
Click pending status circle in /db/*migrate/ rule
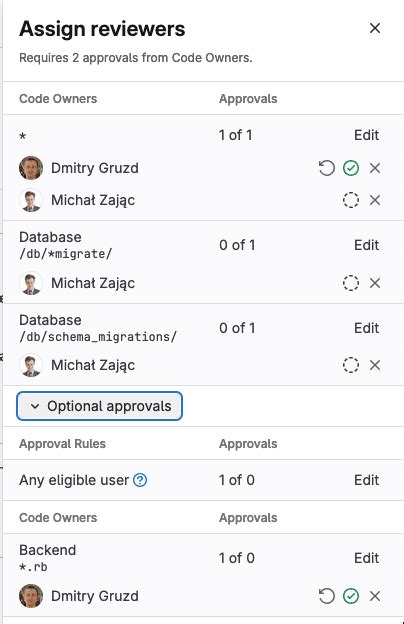pyautogui.click(x=351, y=283)
